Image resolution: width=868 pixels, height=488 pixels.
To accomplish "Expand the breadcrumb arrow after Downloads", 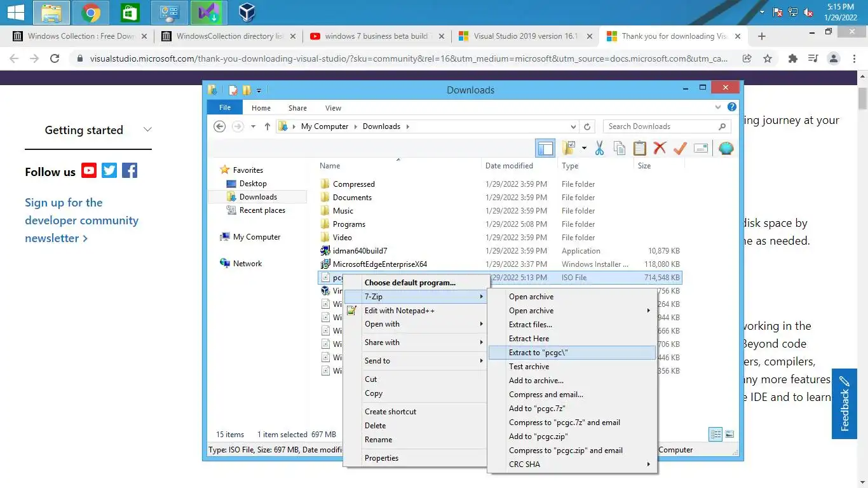I will point(407,126).
